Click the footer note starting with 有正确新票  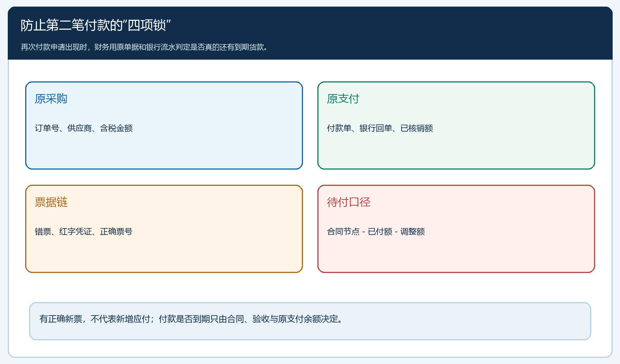(191, 319)
